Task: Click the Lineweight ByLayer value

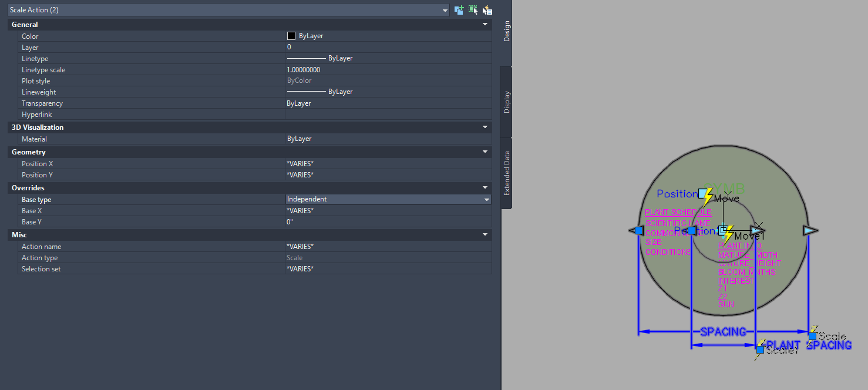Action: tap(388, 92)
